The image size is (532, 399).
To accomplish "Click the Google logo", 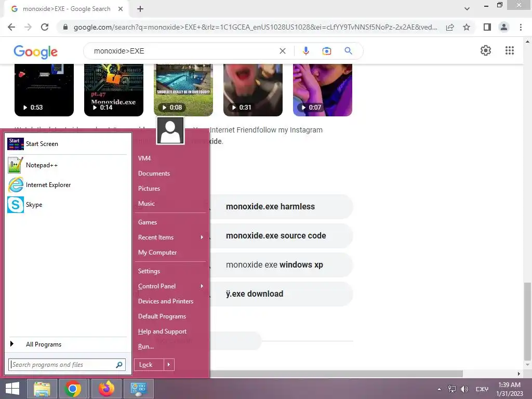I will pos(36,51).
